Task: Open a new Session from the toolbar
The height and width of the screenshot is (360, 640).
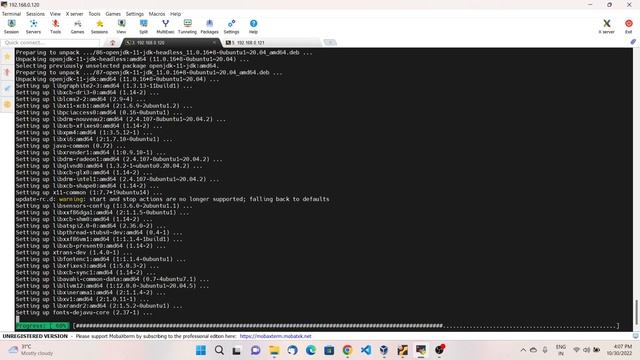Action: [x=11, y=27]
